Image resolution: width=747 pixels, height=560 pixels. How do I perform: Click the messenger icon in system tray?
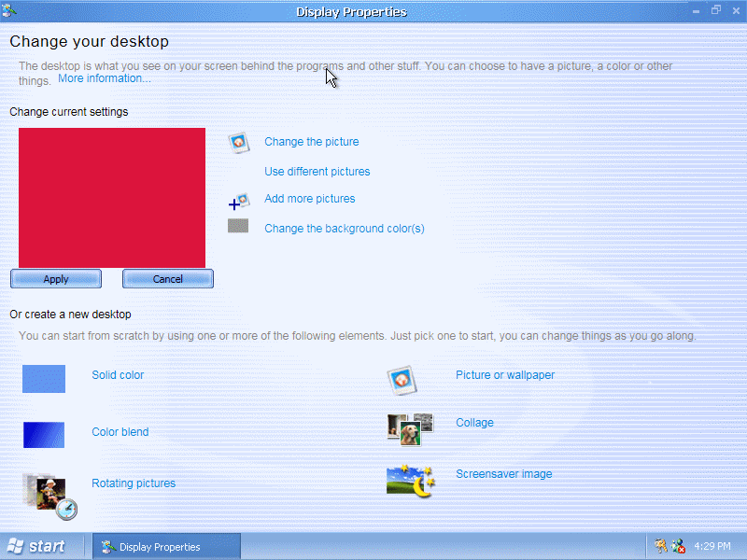point(678,546)
